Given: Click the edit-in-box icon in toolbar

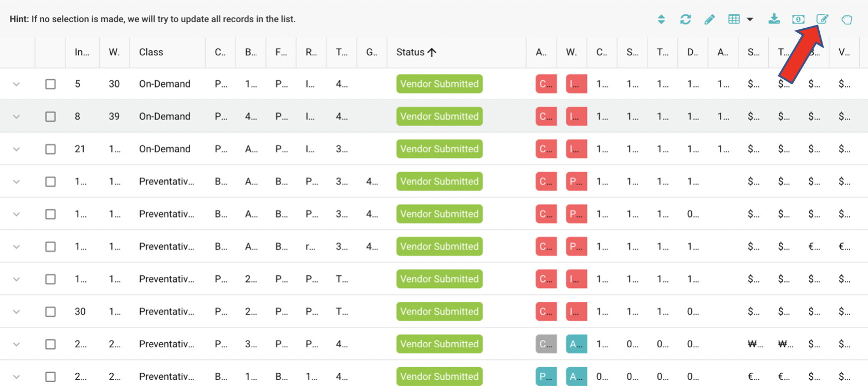Looking at the screenshot, I should 823,19.
